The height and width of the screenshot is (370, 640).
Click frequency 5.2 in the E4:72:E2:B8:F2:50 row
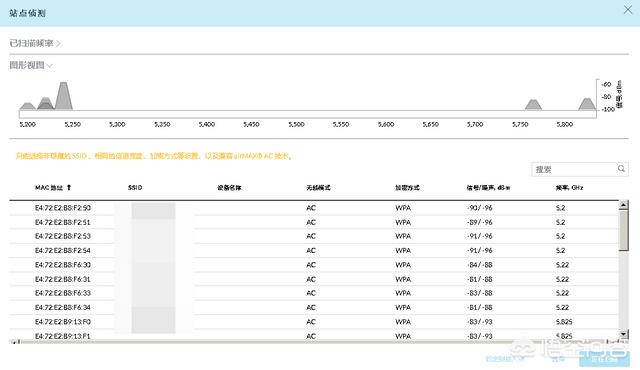560,208
